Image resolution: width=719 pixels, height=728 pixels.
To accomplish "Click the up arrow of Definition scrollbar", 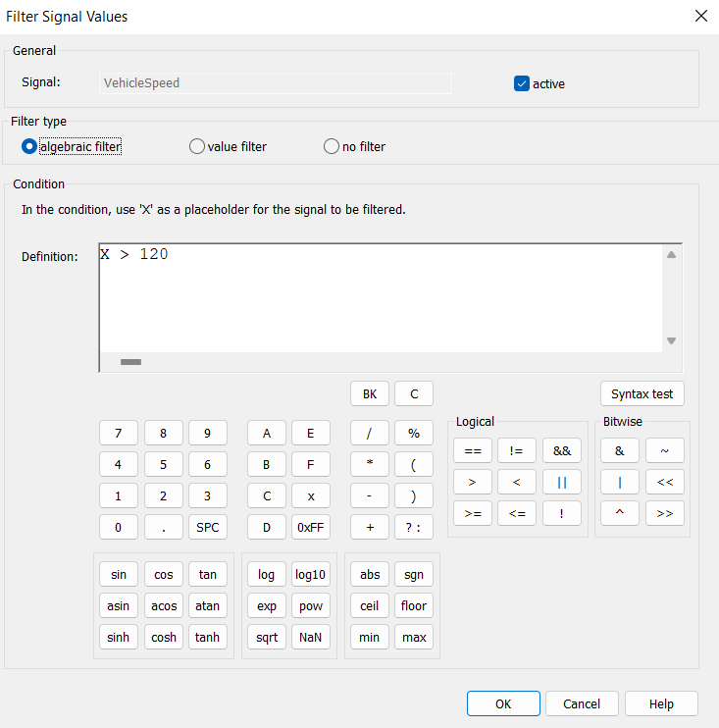I will pos(671,254).
